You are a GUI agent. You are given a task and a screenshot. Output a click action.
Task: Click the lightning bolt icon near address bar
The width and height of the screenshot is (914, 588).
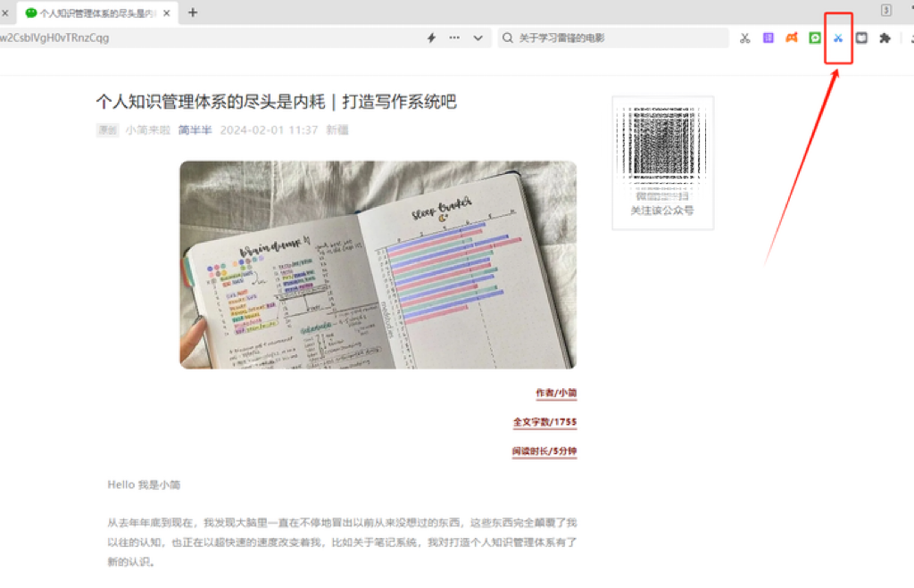click(431, 37)
